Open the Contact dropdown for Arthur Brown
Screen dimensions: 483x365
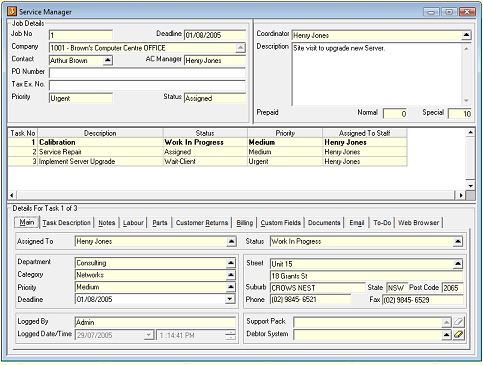click(x=107, y=60)
